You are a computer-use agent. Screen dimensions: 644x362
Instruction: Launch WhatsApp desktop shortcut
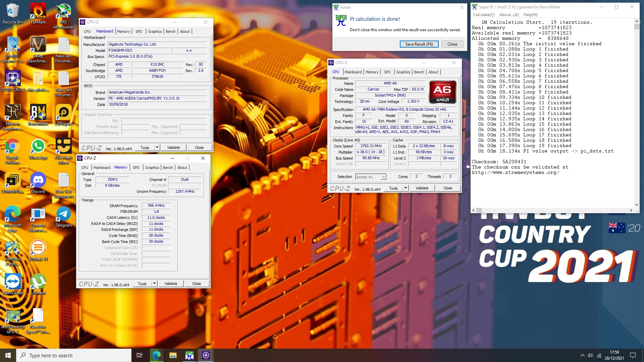click(38, 149)
